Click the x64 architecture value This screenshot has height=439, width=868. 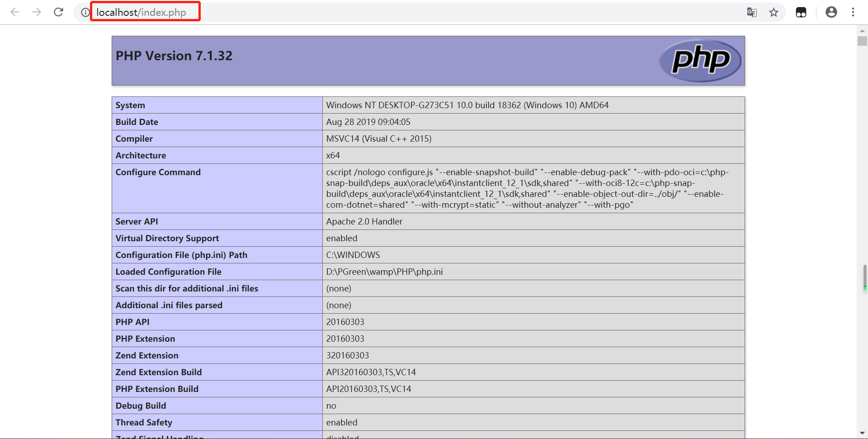click(333, 155)
